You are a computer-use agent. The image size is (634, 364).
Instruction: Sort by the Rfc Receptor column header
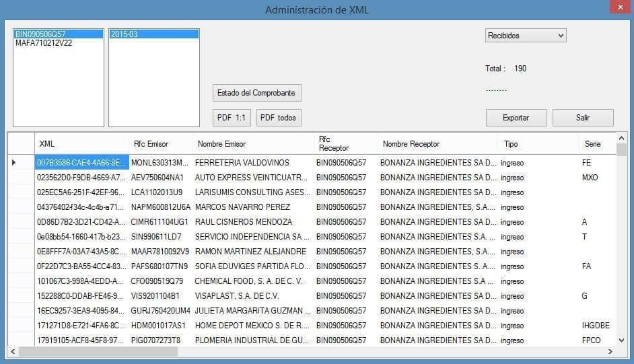(346, 144)
